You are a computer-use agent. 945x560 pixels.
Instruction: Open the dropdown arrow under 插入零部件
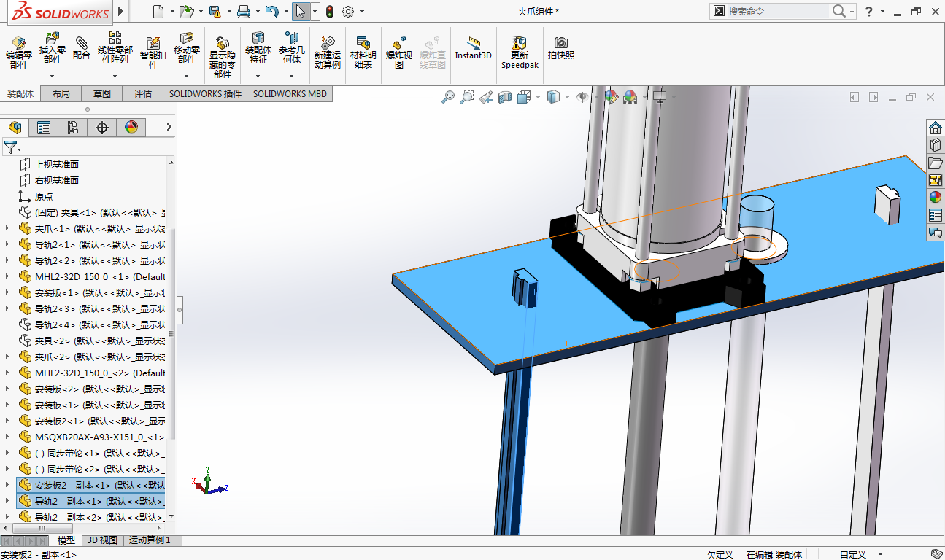[53, 76]
